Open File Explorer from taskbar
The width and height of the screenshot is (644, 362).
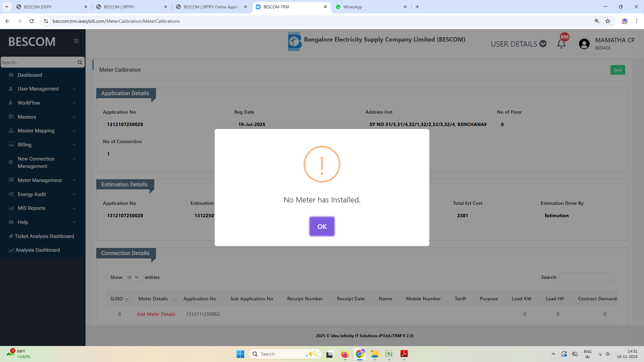tap(374, 354)
